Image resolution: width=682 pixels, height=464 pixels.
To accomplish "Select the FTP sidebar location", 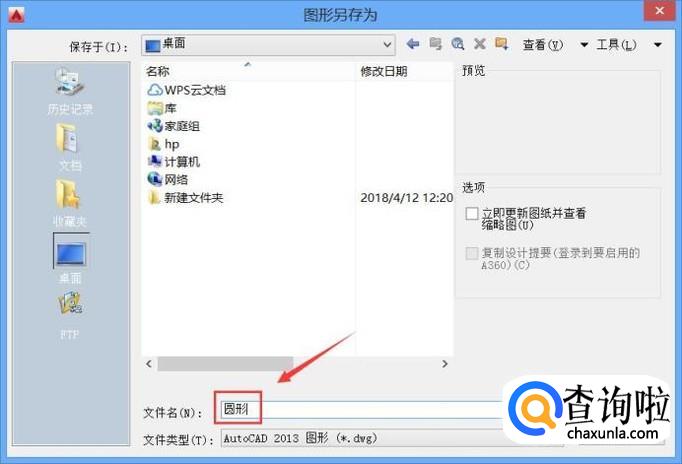I will tap(70, 316).
